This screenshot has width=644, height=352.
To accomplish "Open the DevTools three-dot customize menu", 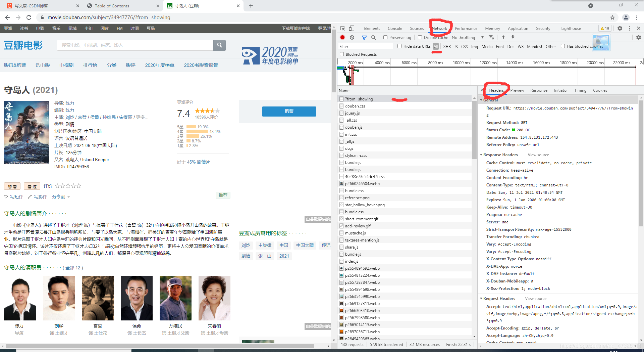I will [x=629, y=29].
